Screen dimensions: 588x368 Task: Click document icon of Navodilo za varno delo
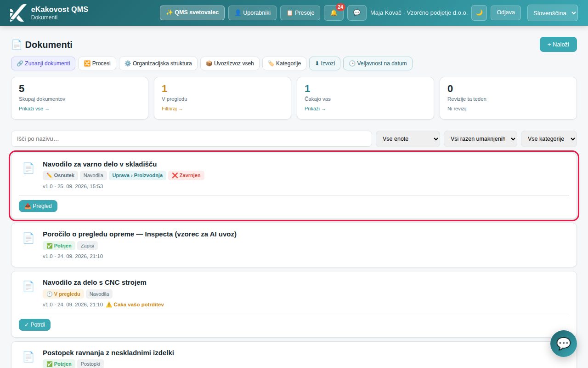(x=28, y=168)
